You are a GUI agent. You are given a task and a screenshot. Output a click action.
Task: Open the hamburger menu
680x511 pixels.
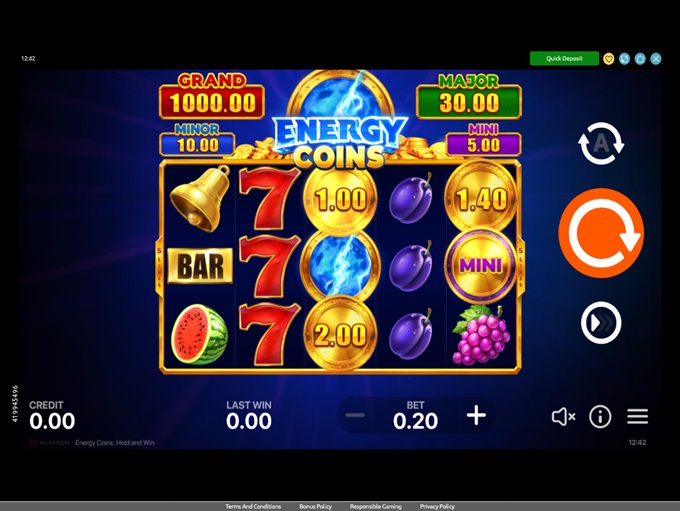point(637,416)
